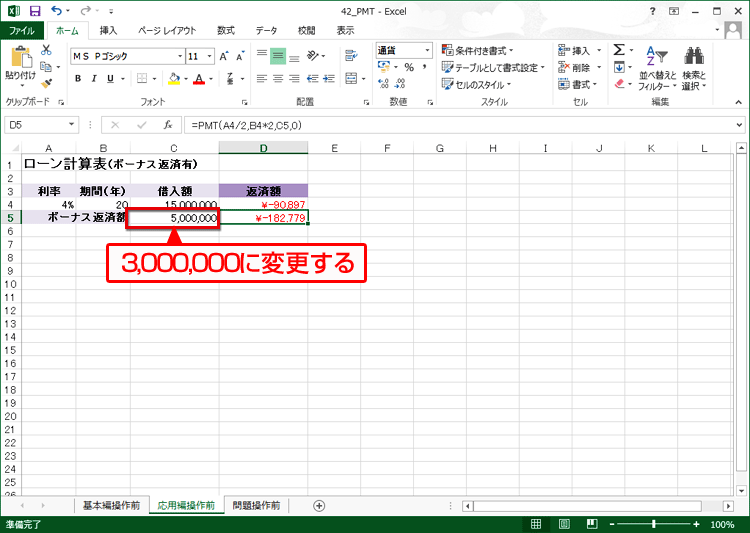Screen dimensions: 750x533
Task: Open the number format dropdown
Action: pos(427,50)
